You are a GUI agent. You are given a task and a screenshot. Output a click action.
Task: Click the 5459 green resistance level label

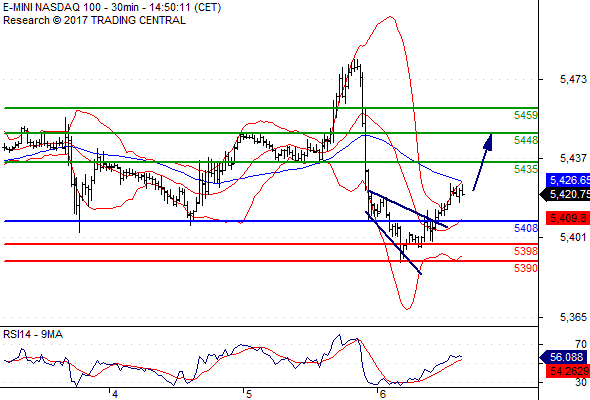click(526, 115)
